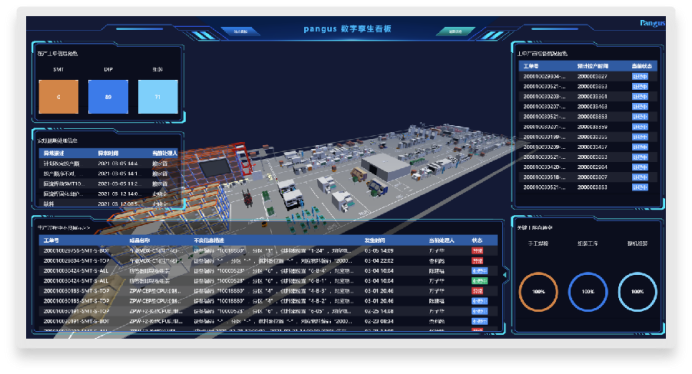
Task: Select the first row in the middle-left alert table
Action: point(108,163)
